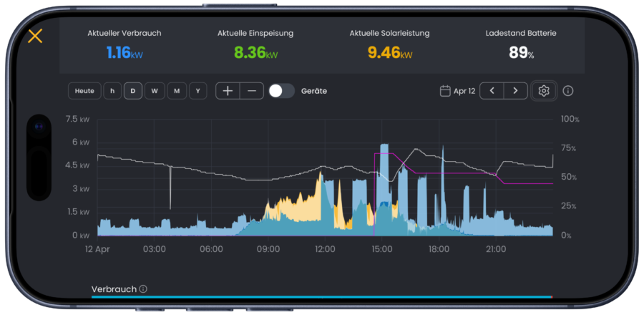Click the 7.5 kW axis label
The image size is (644, 315).
point(77,119)
